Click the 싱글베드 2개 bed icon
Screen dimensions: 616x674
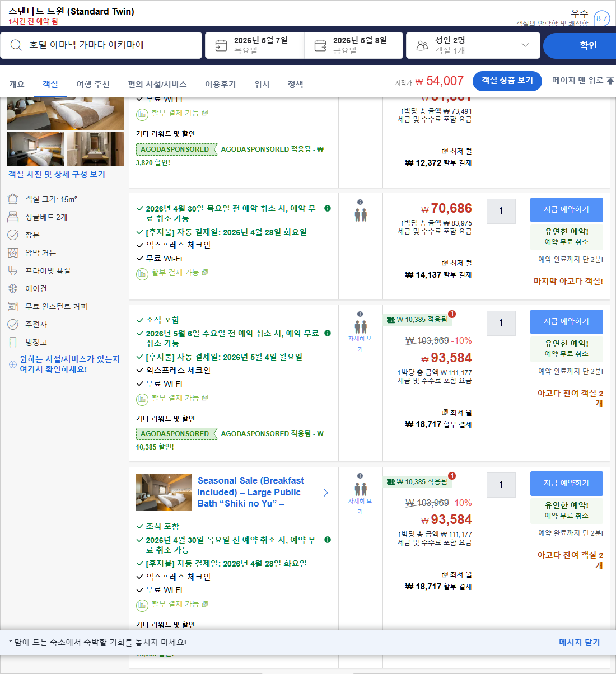(13, 217)
